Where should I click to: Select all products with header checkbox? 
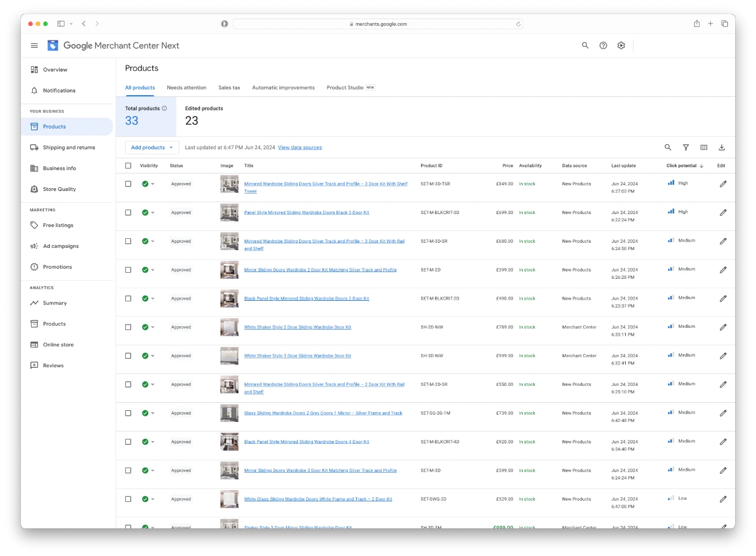click(128, 166)
